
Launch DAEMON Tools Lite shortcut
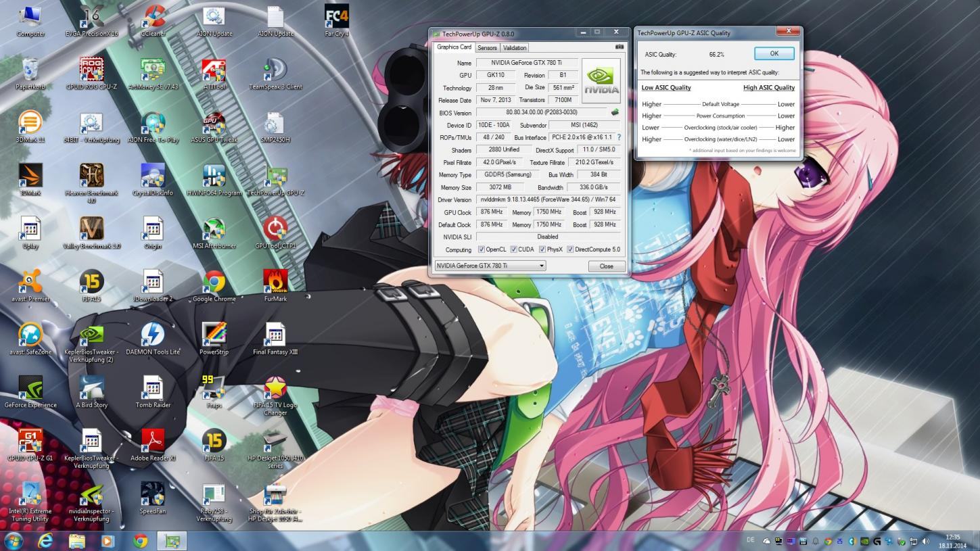153,339
